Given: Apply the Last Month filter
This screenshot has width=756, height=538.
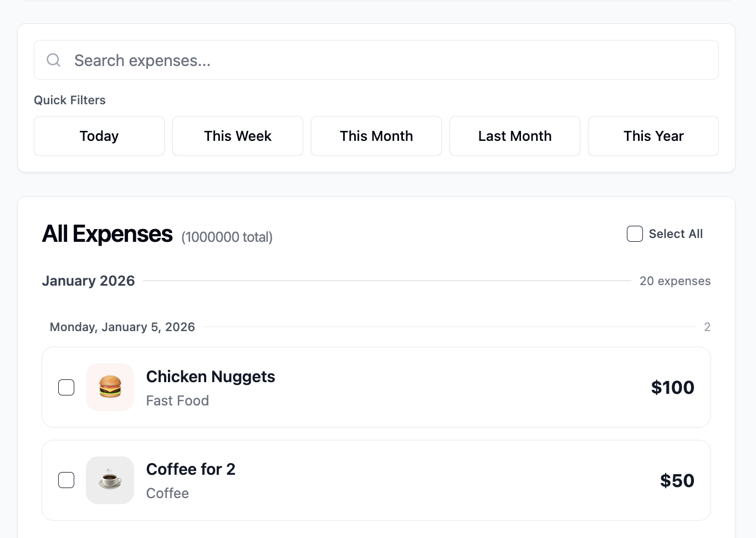Looking at the screenshot, I should [x=514, y=136].
